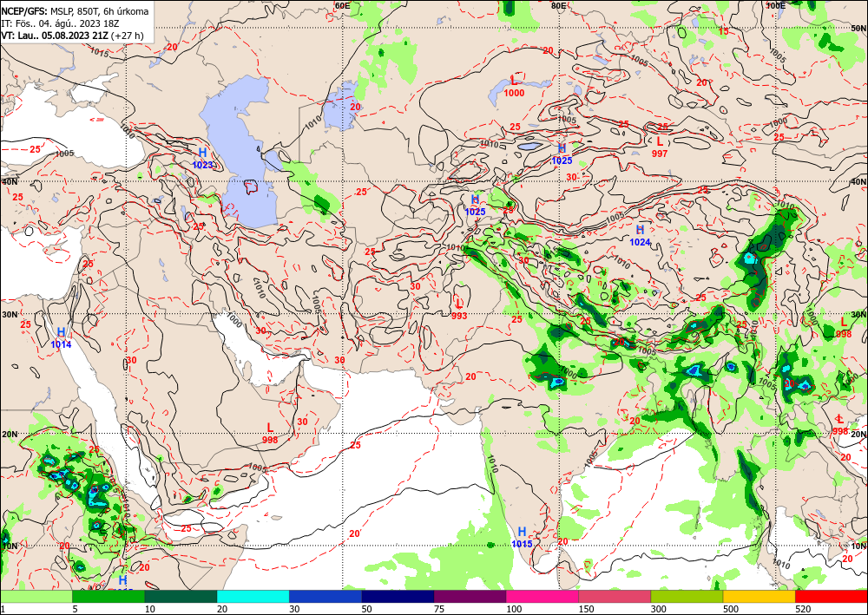Screen dimensions: 868x615
Task: Pick the navy 50–75 legend swatch
Action: point(398,596)
